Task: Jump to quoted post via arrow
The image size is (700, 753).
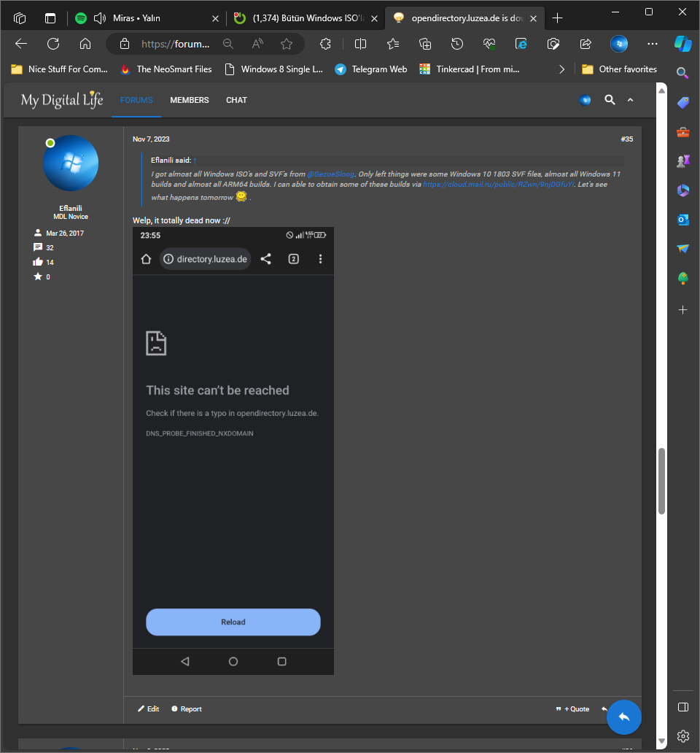Action: coord(195,161)
